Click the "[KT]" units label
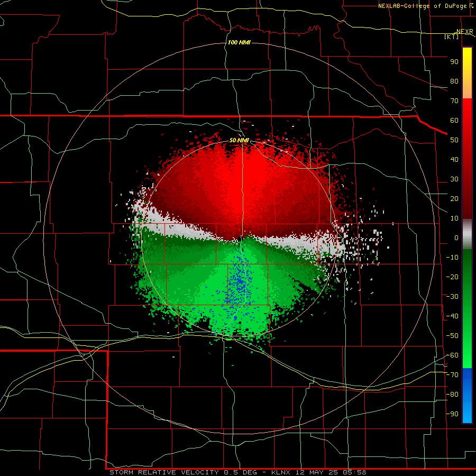476x476 pixels. click(x=452, y=36)
